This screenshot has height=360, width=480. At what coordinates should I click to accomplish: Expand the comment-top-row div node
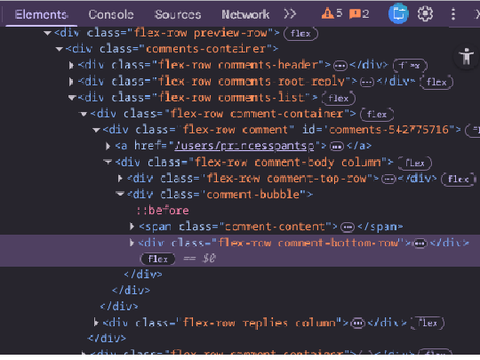(x=120, y=178)
